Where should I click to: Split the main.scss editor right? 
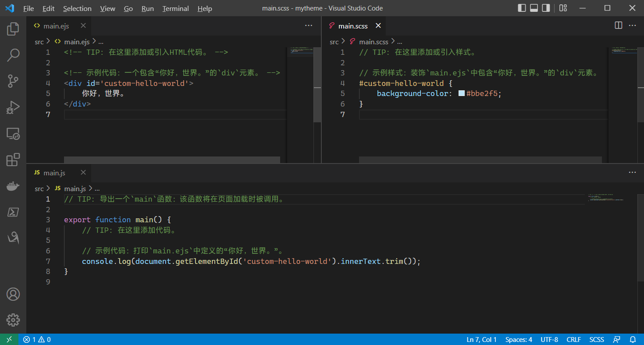coord(619,25)
